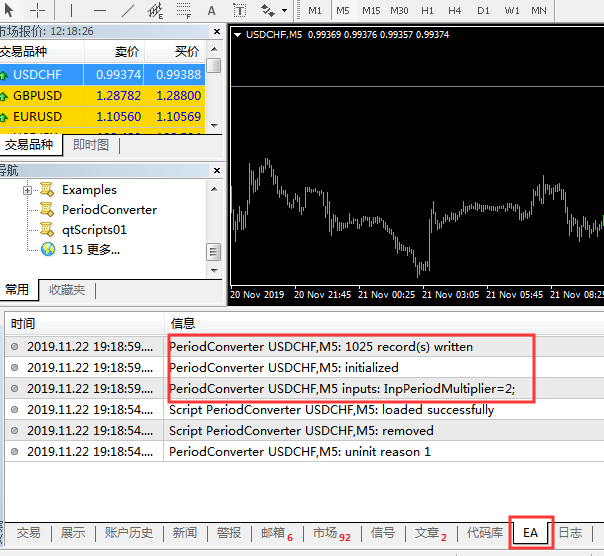Open the 邮箱 mailbox tab

click(x=277, y=533)
